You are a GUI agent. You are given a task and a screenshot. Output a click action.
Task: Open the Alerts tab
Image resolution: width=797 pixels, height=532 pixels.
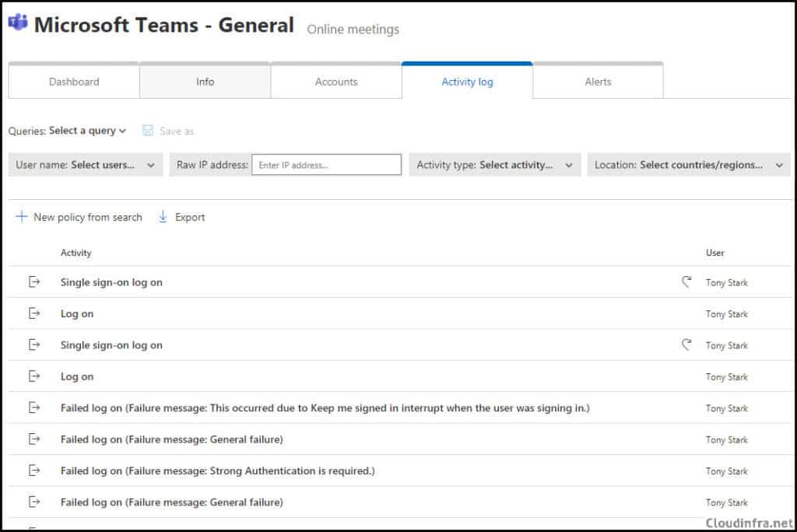599,82
